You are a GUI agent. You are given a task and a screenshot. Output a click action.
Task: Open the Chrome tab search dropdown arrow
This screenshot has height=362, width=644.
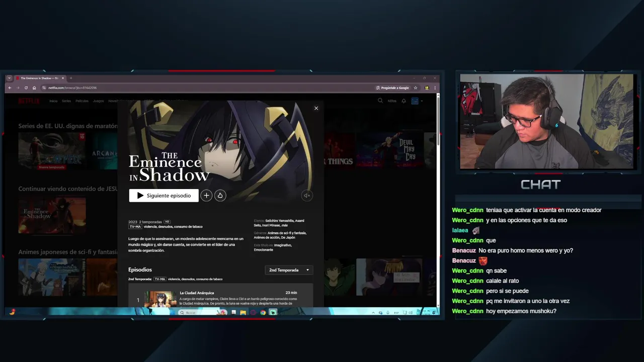(9, 78)
